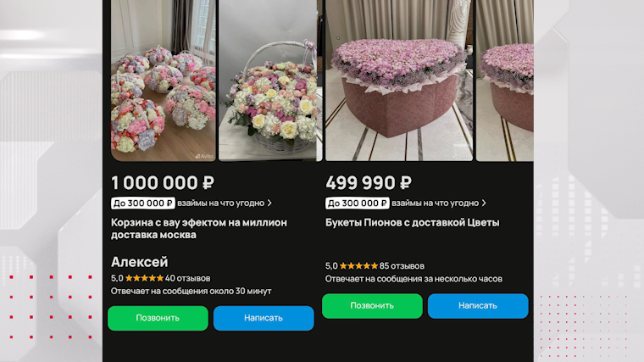The width and height of the screenshot is (644, 362).
Task: Open the white basket bouquet photo
Action: (267, 81)
